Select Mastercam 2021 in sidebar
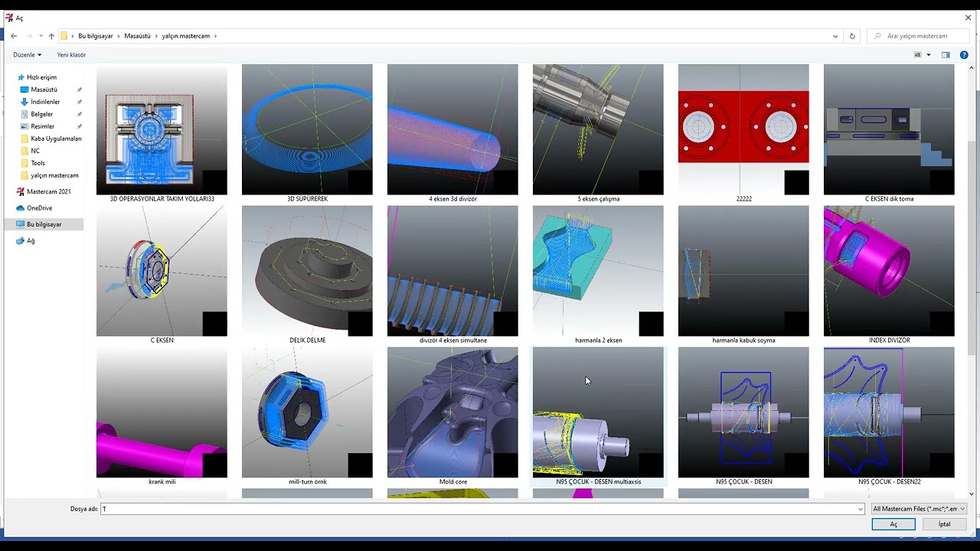The height and width of the screenshot is (551, 980). (48, 191)
